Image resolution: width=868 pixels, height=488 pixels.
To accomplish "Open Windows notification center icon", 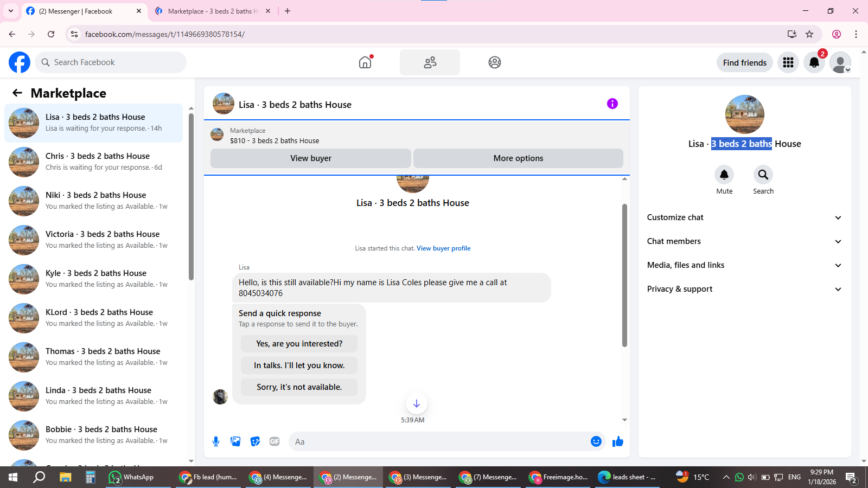I will [x=851, y=478].
